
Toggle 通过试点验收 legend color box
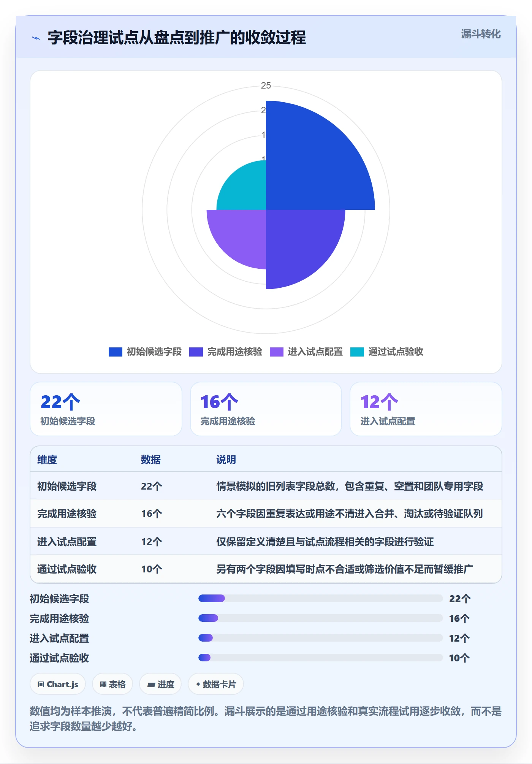click(x=357, y=352)
